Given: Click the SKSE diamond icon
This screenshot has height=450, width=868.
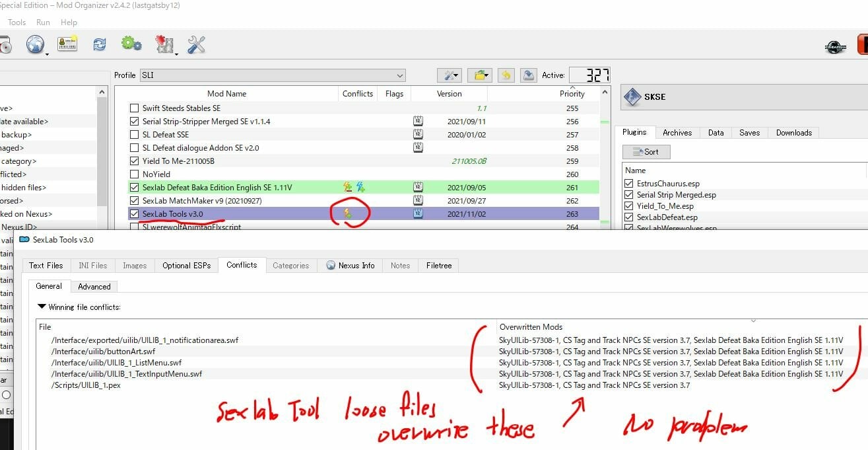Looking at the screenshot, I should click(x=632, y=96).
